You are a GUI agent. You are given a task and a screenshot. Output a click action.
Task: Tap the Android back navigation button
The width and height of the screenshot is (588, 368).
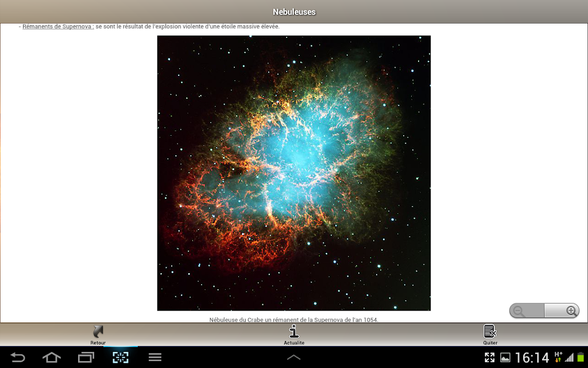click(x=18, y=357)
